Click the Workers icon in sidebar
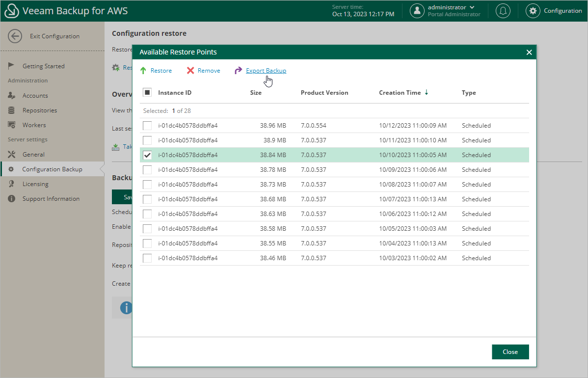The width and height of the screenshot is (588, 378). [12, 125]
